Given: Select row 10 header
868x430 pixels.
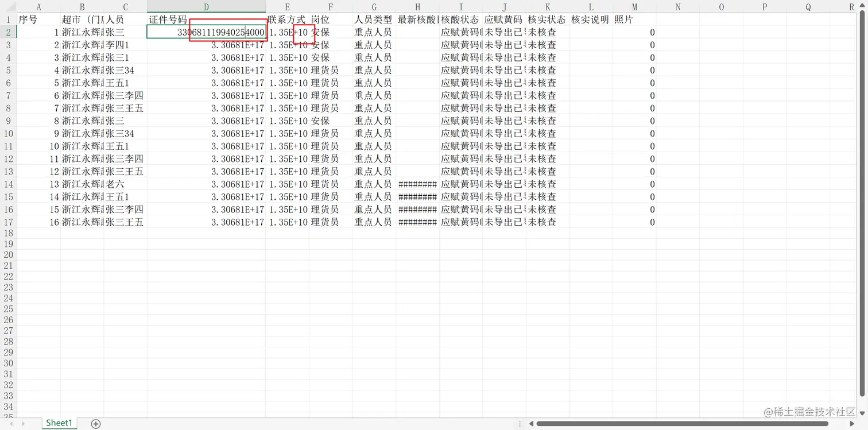Looking at the screenshot, I should (8, 134).
